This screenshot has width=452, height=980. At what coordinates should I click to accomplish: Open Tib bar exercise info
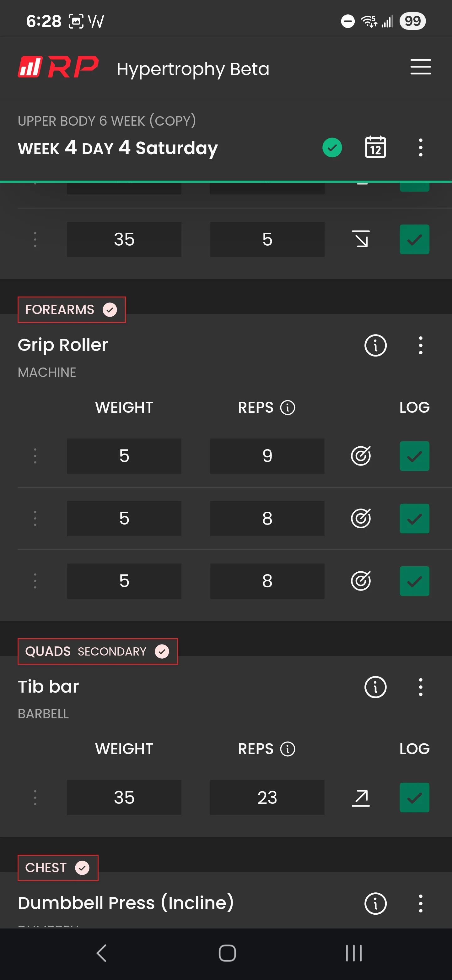pos(375,687)
